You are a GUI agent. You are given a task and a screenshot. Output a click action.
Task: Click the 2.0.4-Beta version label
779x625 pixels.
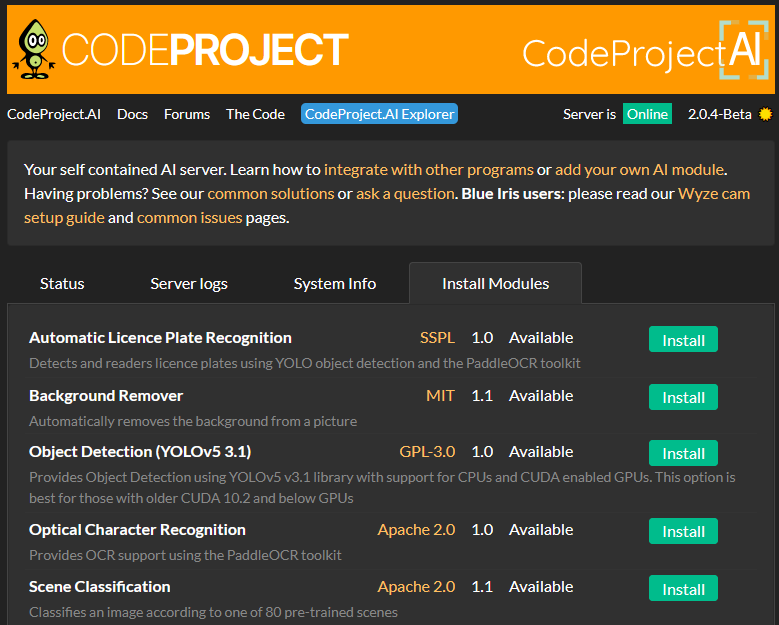(x=719, y=114)
